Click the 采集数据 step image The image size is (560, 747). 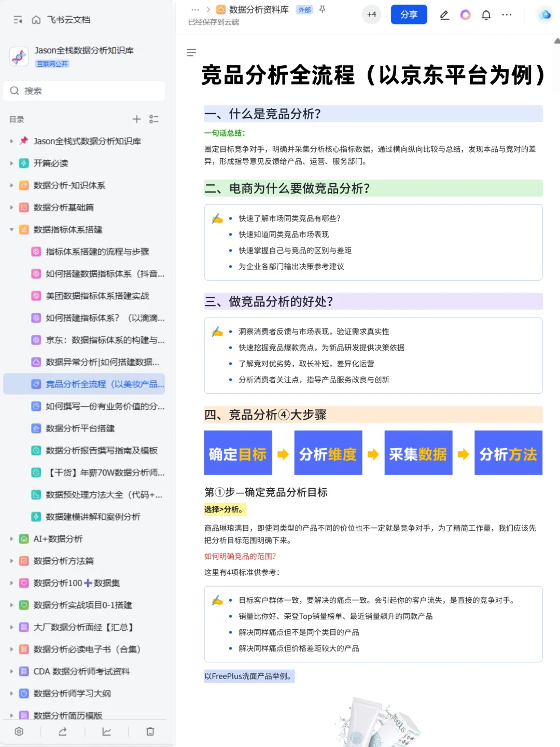(418, 453)
